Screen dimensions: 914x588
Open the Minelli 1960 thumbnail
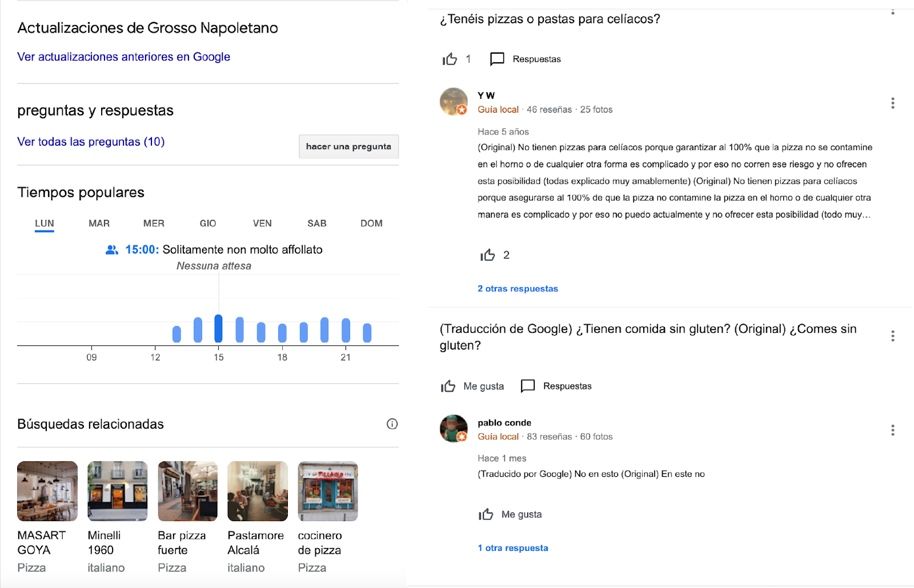[x=118, y=492]
